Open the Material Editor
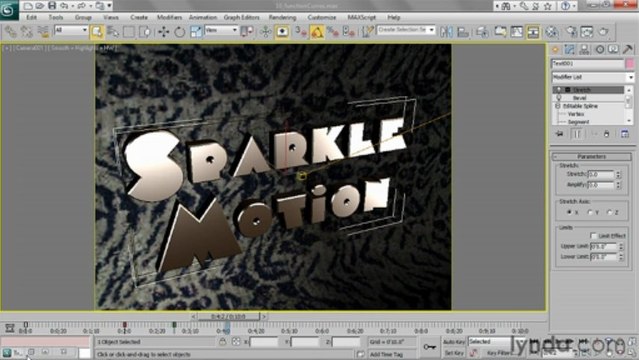Screen dimensions: 639x360 552,32
